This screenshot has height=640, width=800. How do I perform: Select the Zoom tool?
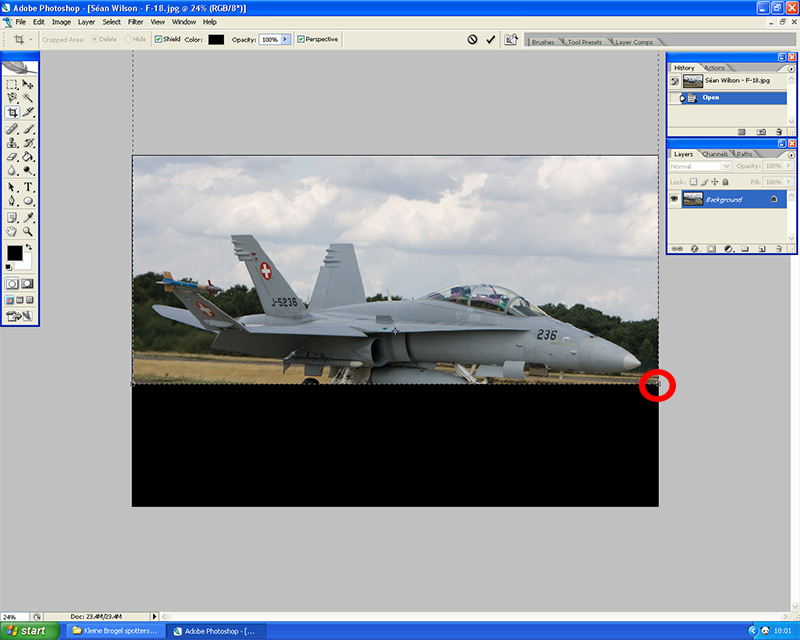(28, 232)
